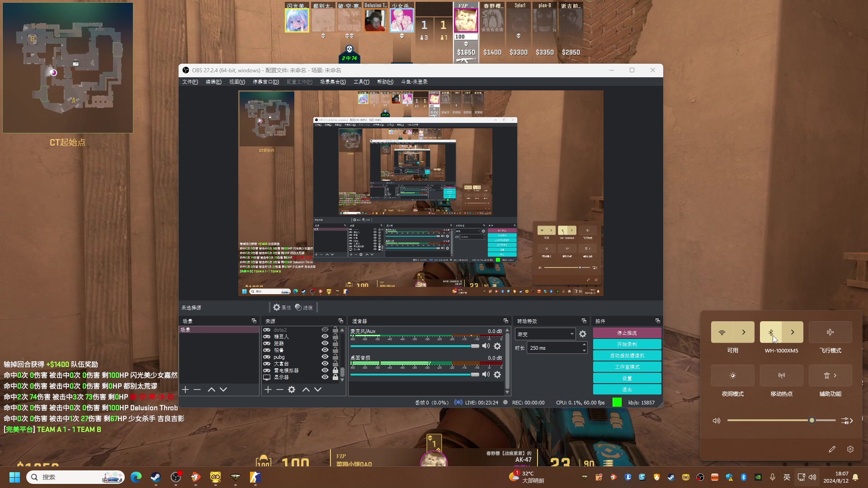The image size is (868, 488).
Task: Show the hidden dota2 source
Action: [325, 330]
